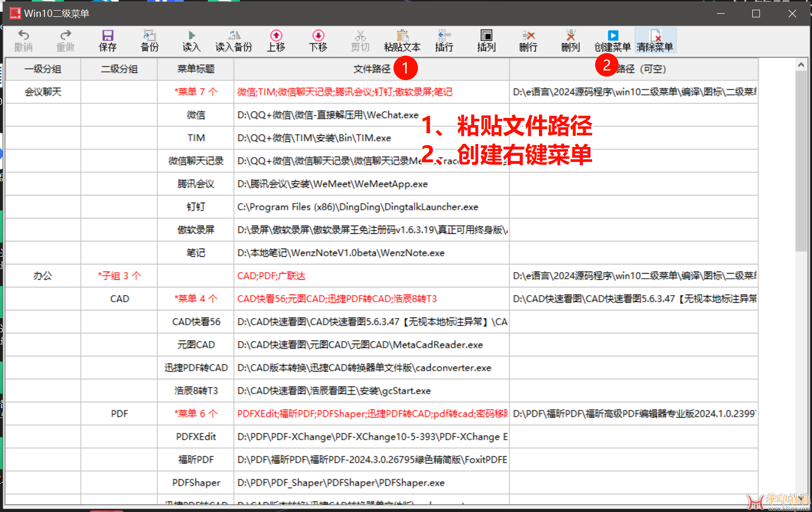Click the 福昕高级PDF编辑器 icon path cell
Image resolution: width=812 pixels, height=512 pixels.
click(x=634, y=413)
